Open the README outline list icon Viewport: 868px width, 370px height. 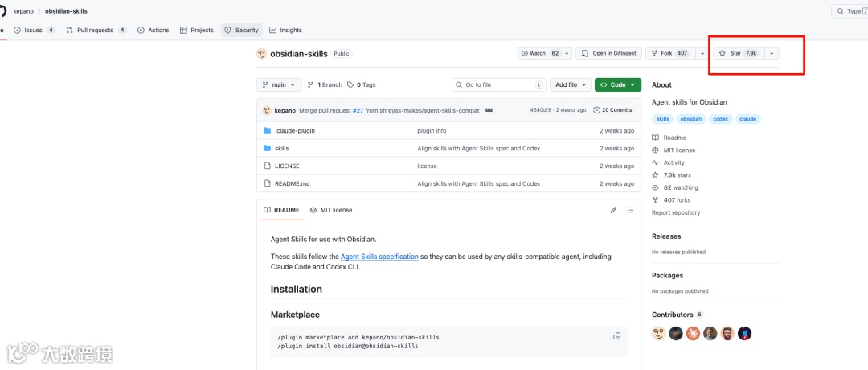(631, 210)
